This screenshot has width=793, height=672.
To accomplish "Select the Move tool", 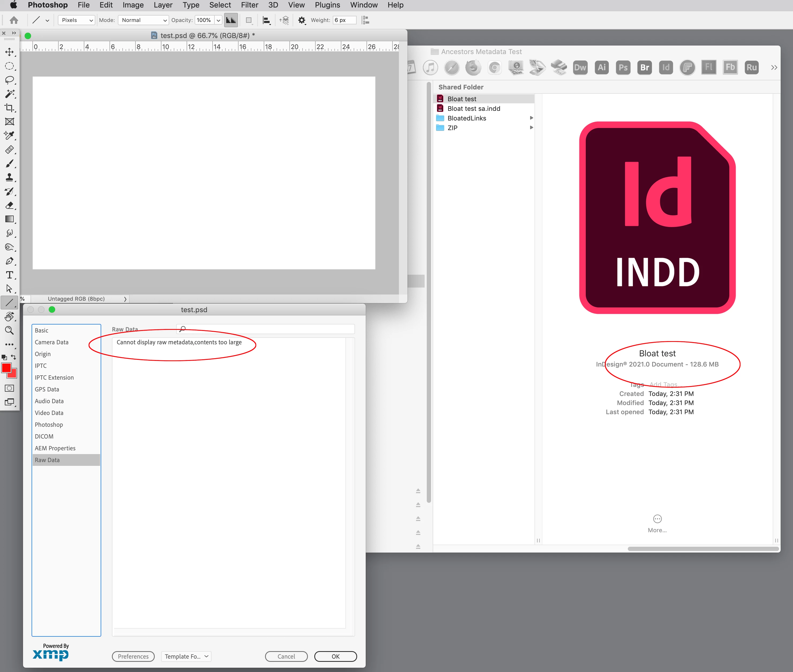I will pyautogui.click(x=10, y=52).
